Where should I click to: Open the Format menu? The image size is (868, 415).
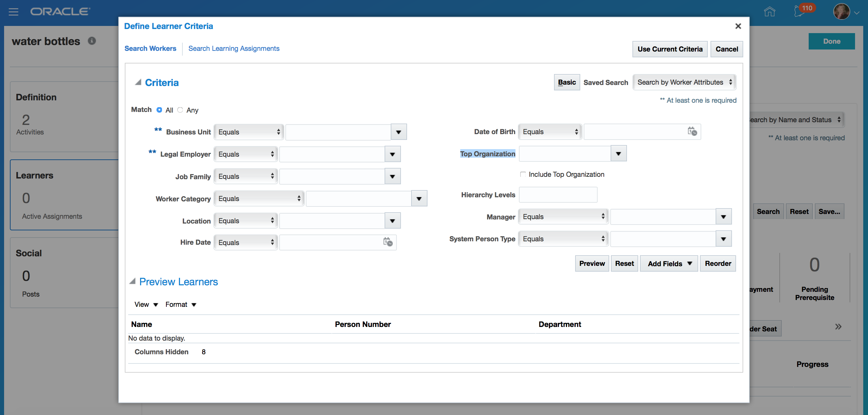coord(180,304)
